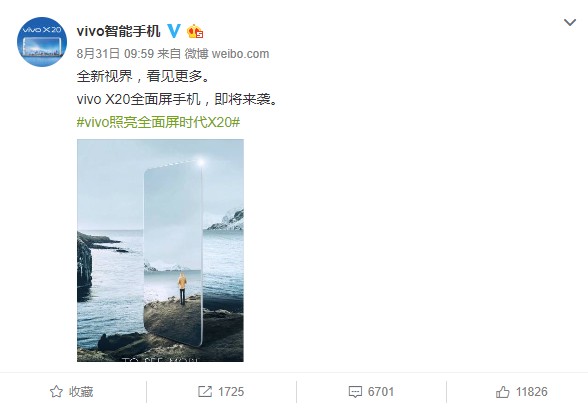Open the vivo智能手机 username link
588x410 pixels.
(118, 31)
